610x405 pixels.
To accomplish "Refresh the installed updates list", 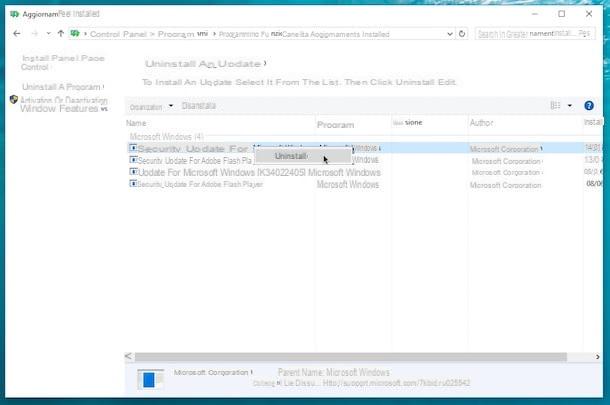I will click(x=462, y=34).
